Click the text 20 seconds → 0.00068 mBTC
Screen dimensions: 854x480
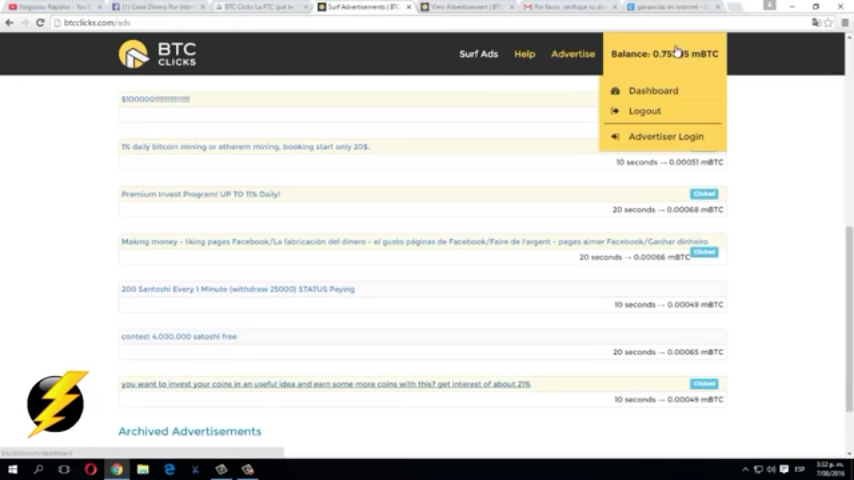[x=668, y=210]
